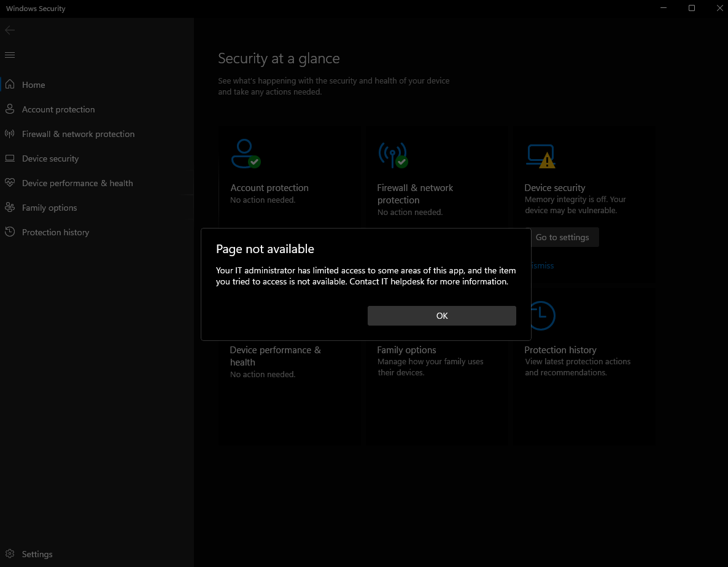Open the Home sidebar label
Image resolution: width=728 pixels, height=567 pixels.
(33, 85)
